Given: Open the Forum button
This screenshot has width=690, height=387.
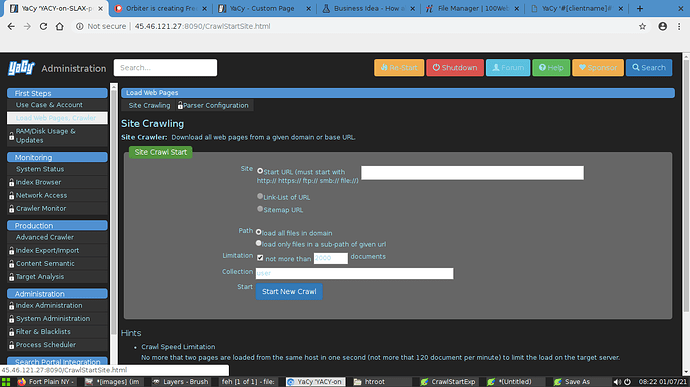Looking at the screenshot, I should pyautogui.click(x=508, y=68).
